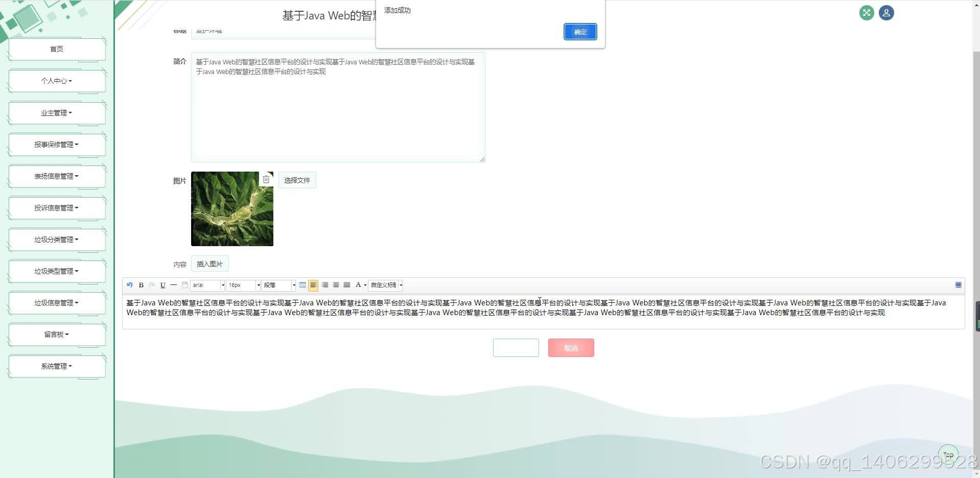Open the 首页 sidebar item
This screenshot has height=478, width=980.
click(56, 49)
